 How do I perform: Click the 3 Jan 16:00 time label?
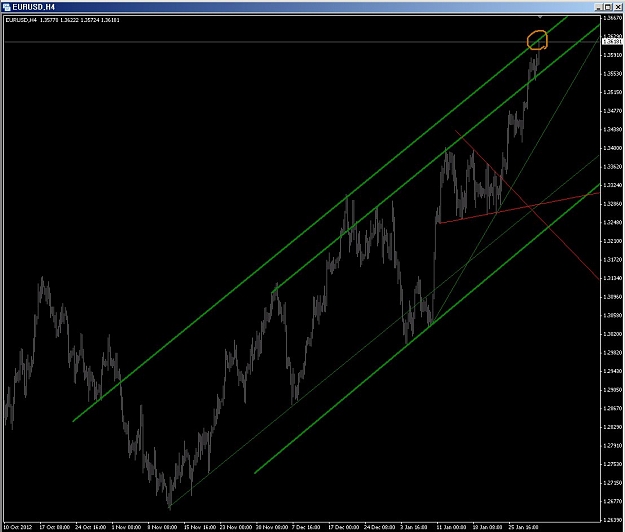(x=414, y=527)
